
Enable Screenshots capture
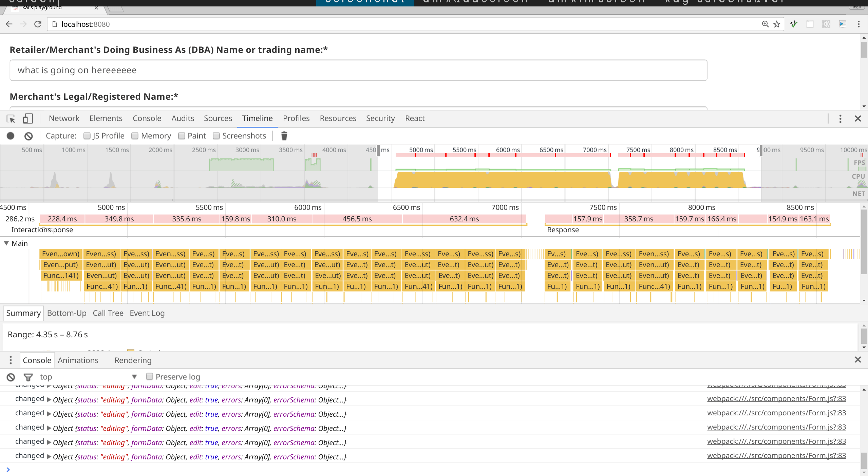pos(216,136)
